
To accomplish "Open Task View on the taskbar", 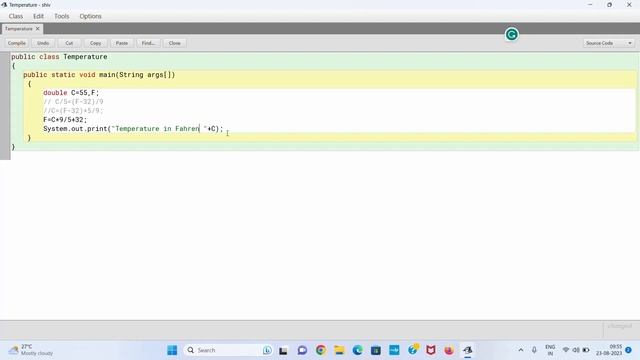I will (283, 350).
